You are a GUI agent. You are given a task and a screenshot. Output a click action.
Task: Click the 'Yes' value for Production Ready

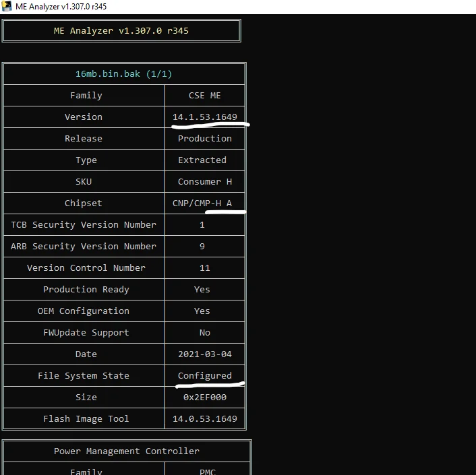(202, 289)
